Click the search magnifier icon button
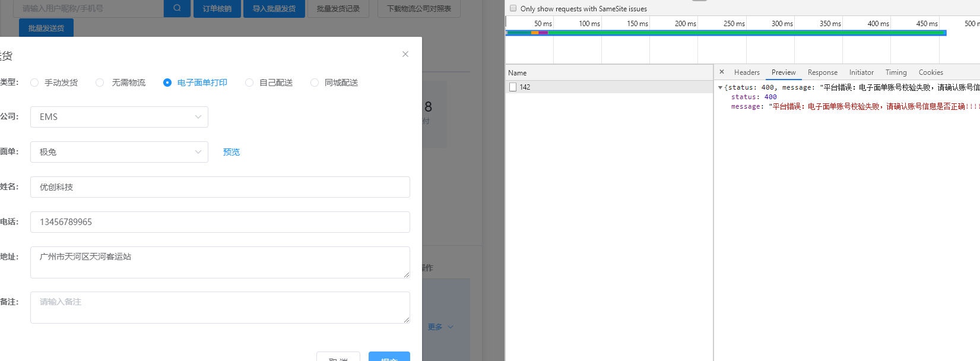Image resolution: width=980 pixels, height=361 pixels. click(177, 8)
